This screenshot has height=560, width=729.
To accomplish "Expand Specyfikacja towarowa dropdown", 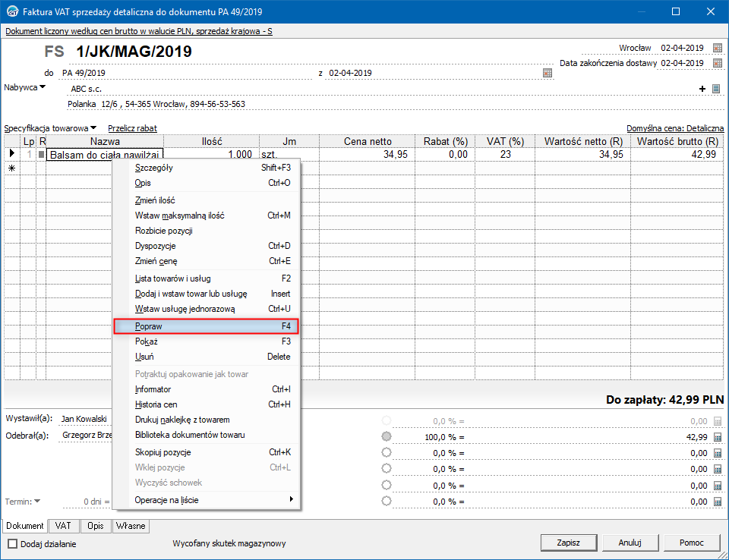I will tap(93, 127).
